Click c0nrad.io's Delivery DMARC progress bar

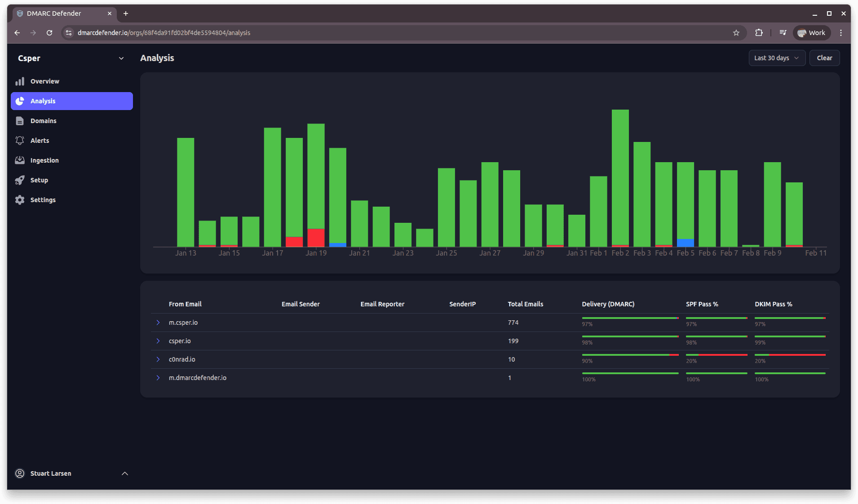pyautogui.click(x=630, y=355)
